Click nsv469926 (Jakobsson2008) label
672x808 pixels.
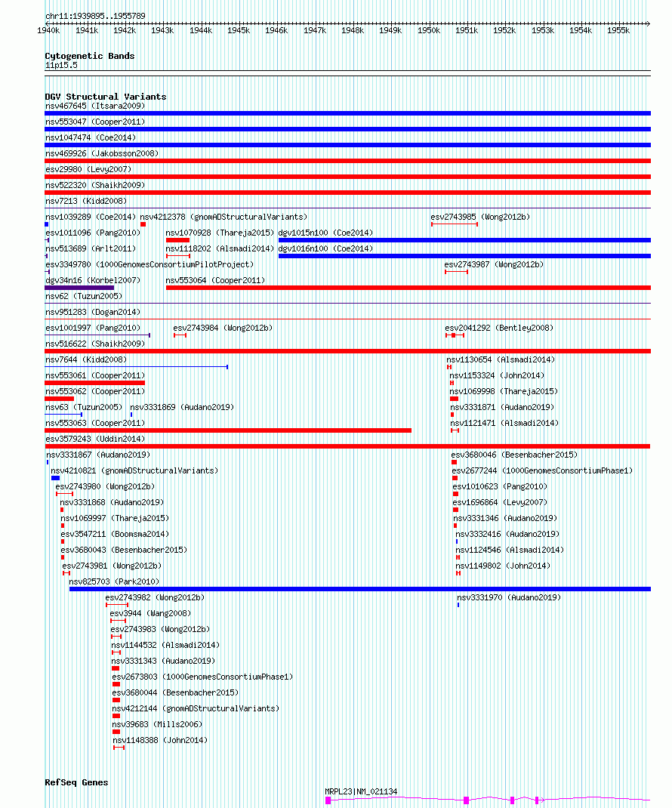pos(101,153)
